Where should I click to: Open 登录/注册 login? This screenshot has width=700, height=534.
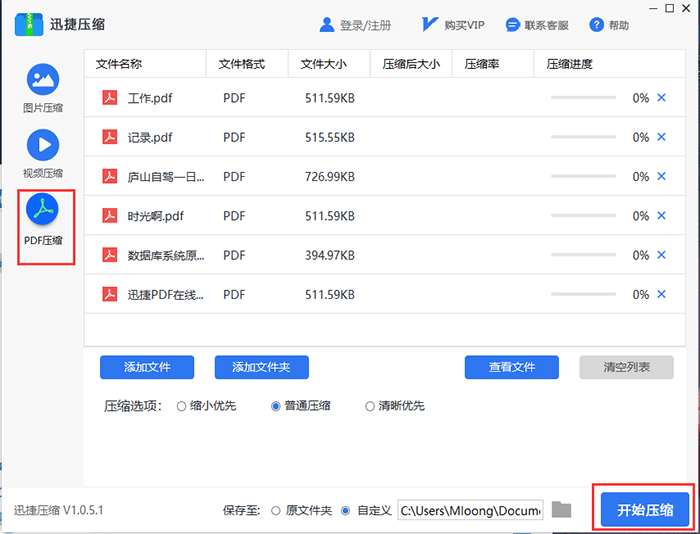[x=355, y=25]
